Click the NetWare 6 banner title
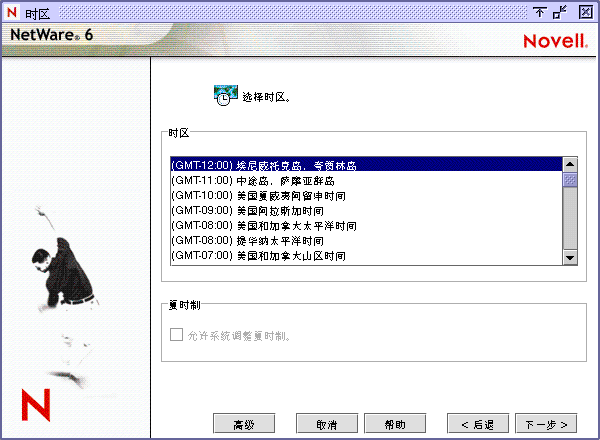600x440 pixels. tap(52, 35)
